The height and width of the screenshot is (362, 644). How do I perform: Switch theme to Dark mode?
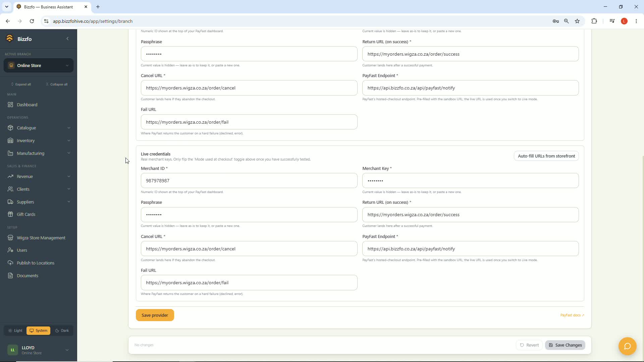[62, 330]
